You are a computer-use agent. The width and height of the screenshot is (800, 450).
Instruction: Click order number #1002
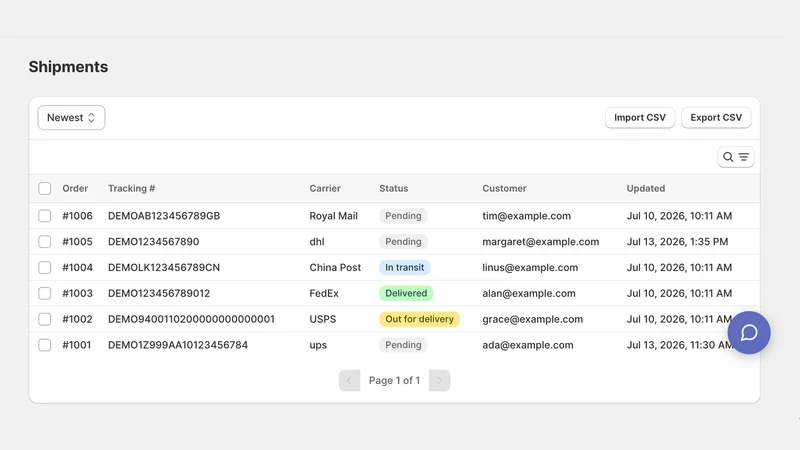[78, 319]
